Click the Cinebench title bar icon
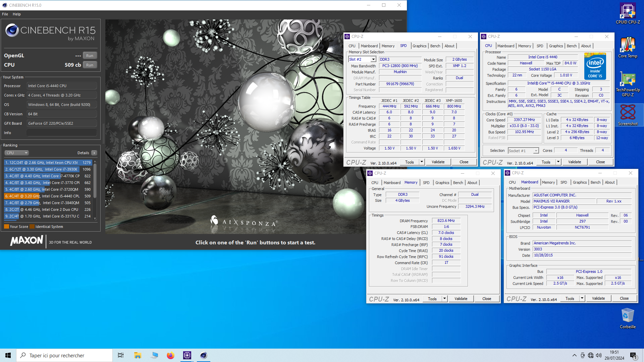 click(x=5, y=5)
